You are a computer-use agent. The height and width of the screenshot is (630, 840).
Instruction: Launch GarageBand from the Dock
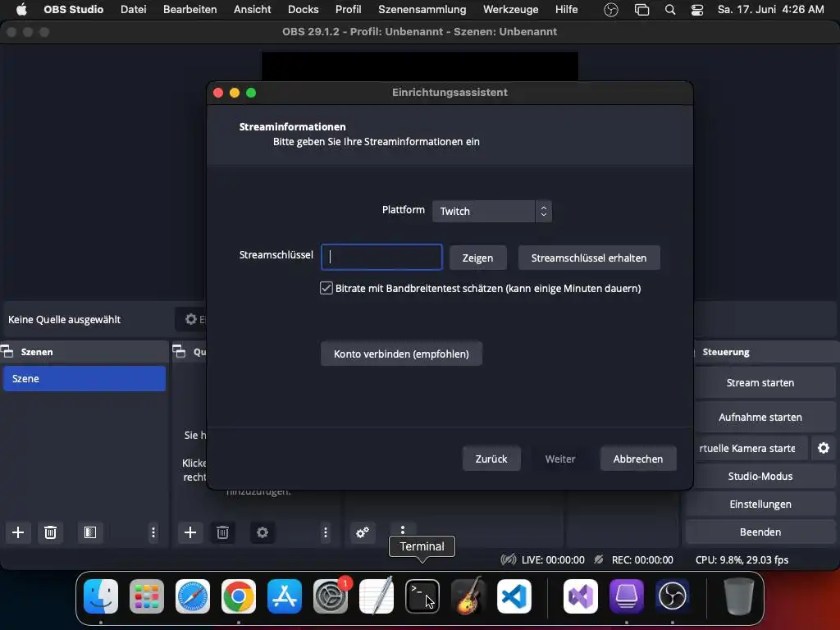(468, 596)
